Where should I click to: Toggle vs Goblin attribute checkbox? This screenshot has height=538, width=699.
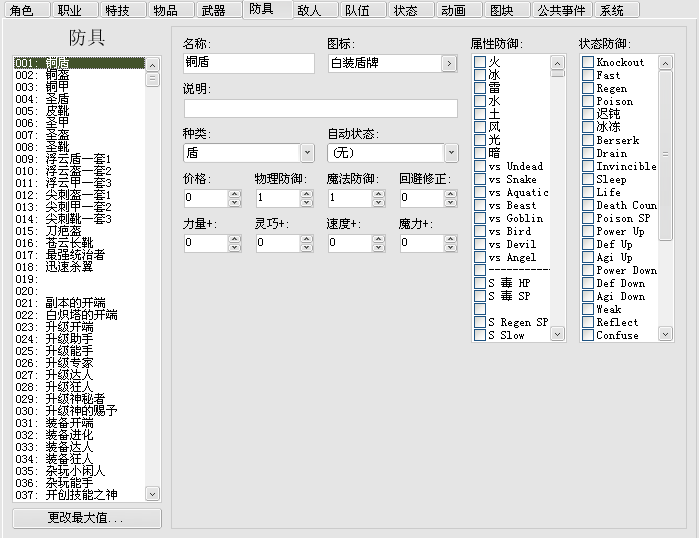click(480, 218)
